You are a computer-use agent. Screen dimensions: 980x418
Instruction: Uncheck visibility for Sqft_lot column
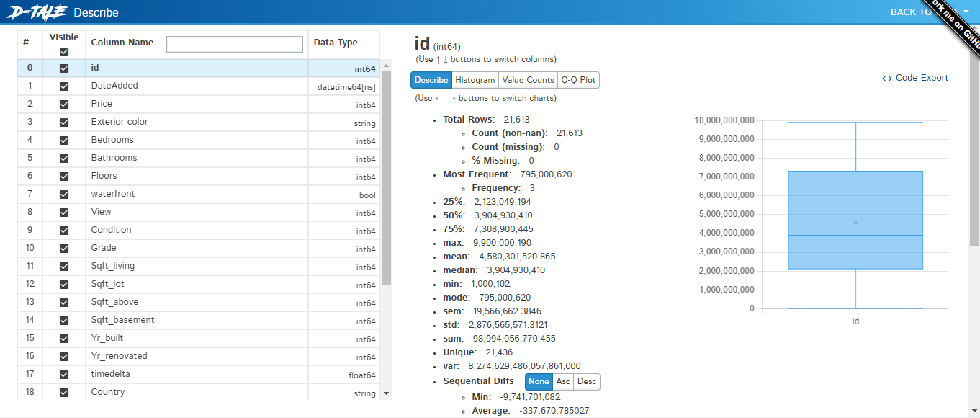coord(64,285)
